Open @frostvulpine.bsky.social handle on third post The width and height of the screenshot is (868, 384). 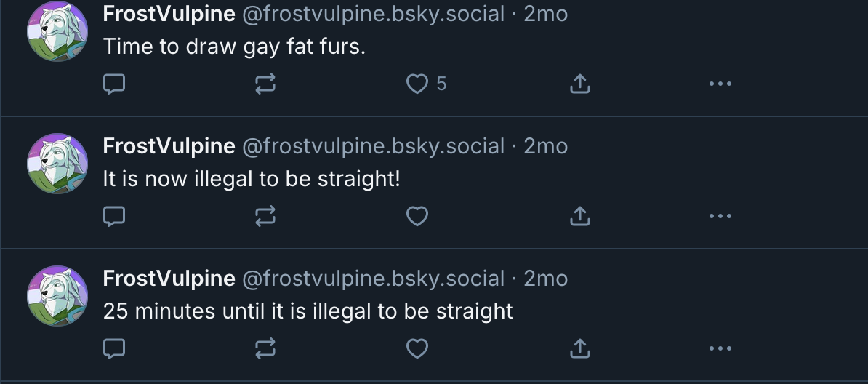click(x=373, y=278)
